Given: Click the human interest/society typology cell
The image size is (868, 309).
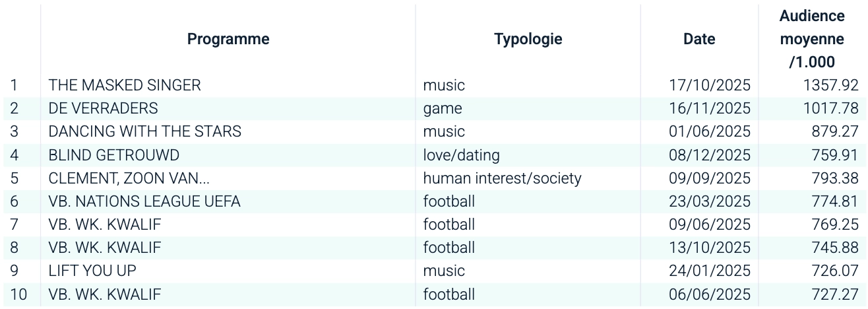Looking at the screenshot, I should (502, 178).
